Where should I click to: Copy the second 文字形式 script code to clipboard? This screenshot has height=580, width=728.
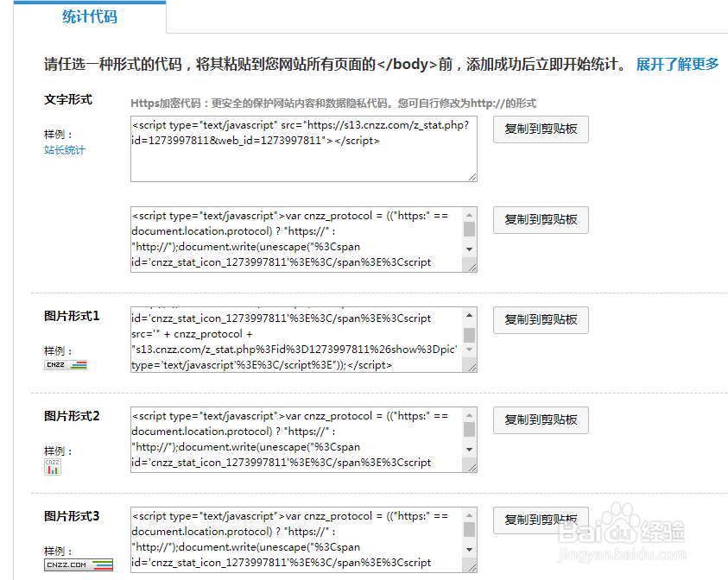[x=541, y=220]
